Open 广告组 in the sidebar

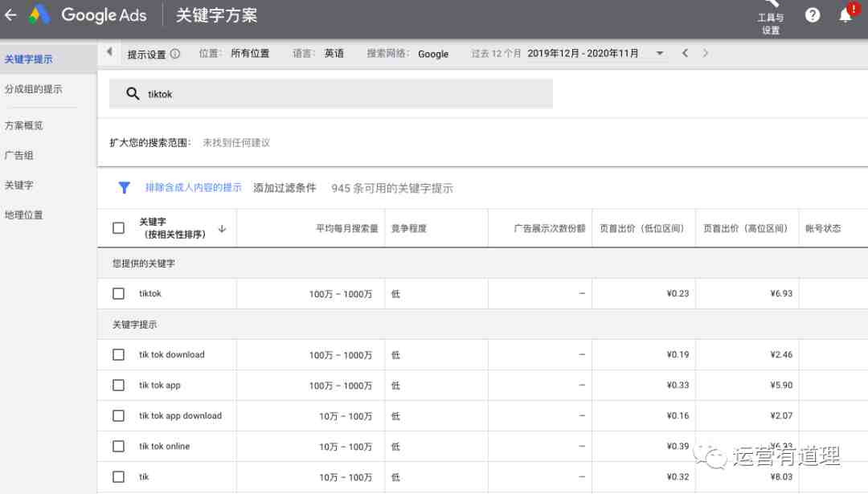(x=18, y=156)
